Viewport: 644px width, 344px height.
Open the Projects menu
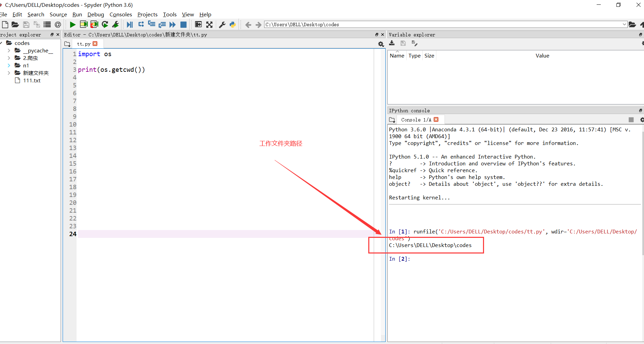click(147, 14)
